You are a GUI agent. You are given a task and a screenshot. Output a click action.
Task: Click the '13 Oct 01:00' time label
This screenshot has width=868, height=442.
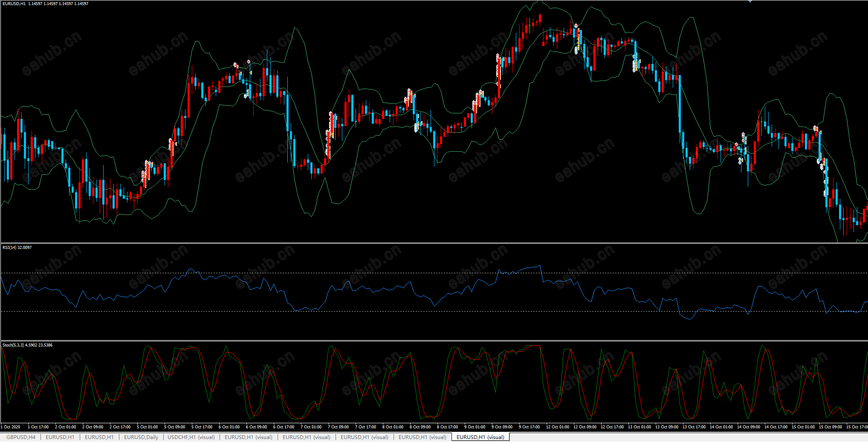point(639,427)
